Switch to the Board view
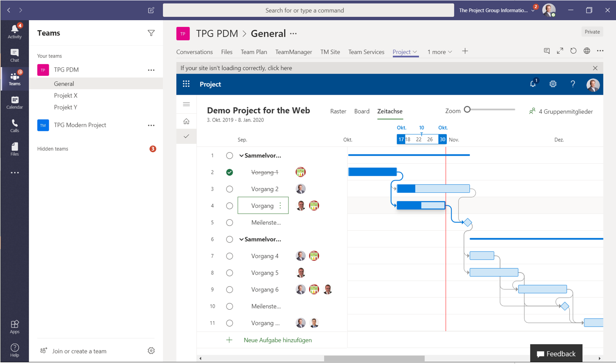The image size is (616, 364). pos(362,111)
